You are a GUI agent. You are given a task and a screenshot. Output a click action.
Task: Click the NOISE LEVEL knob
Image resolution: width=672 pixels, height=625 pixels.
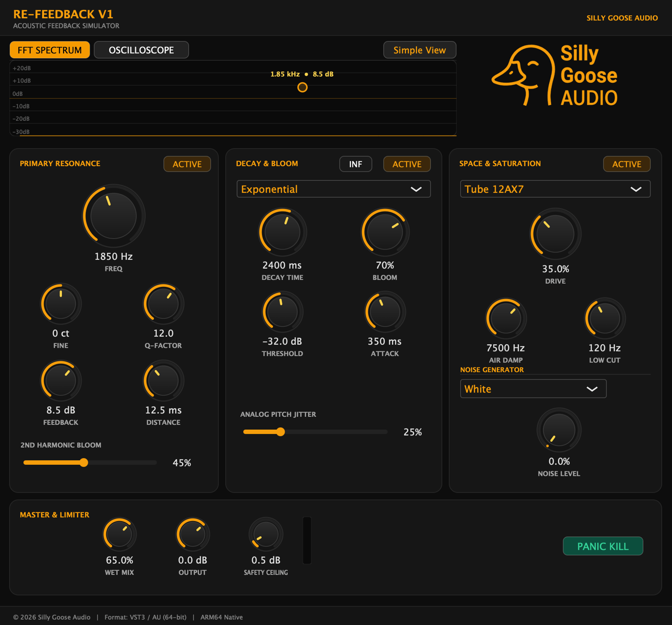point(559,430)
